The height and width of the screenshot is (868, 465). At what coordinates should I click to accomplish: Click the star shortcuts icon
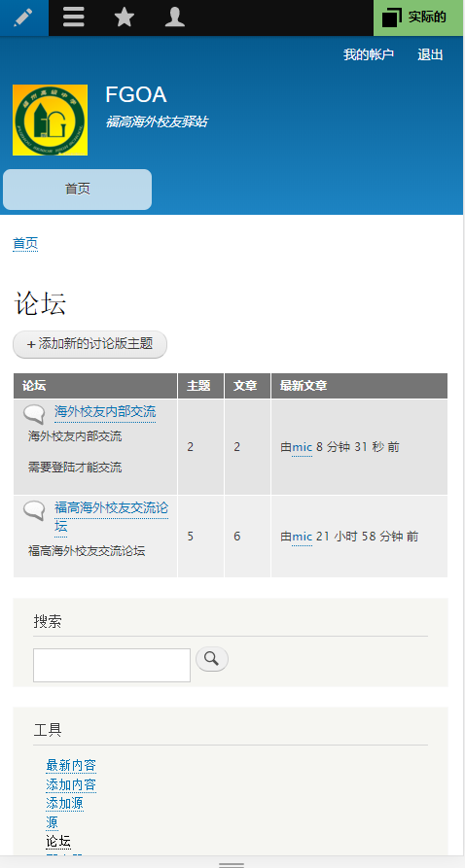125,17
